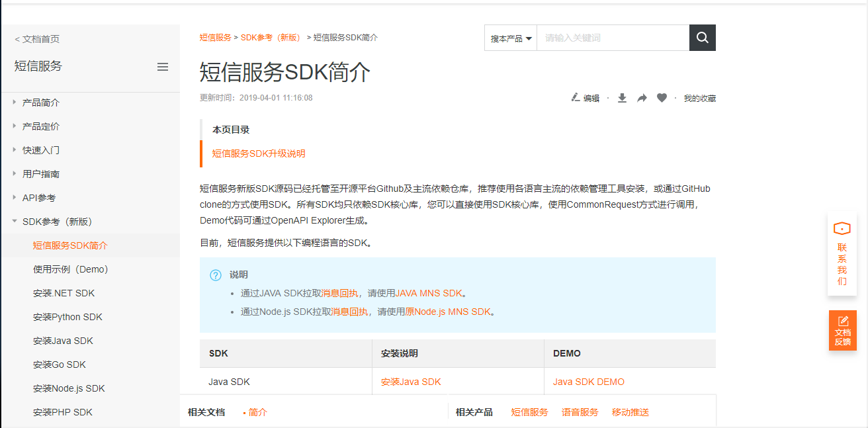Click the share arrow icon

click(x=641, y=98)
